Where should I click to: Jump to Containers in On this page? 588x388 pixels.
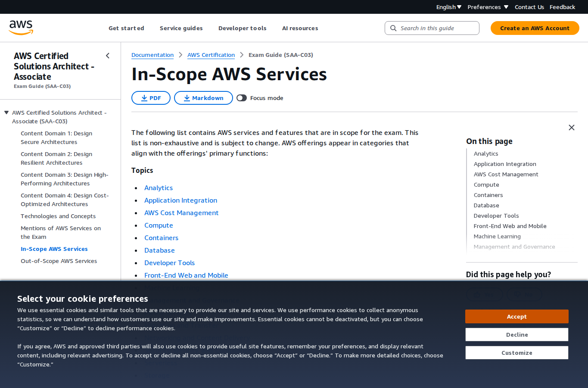pos(488,195)
